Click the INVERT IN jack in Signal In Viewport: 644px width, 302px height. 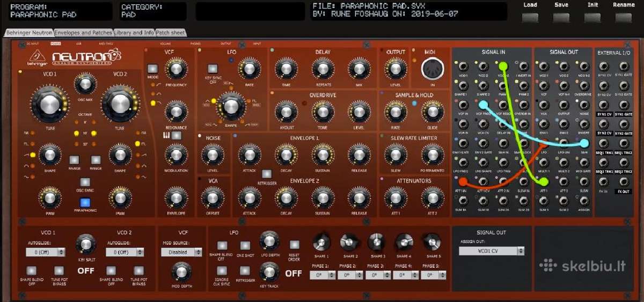[x=523, y=67]
